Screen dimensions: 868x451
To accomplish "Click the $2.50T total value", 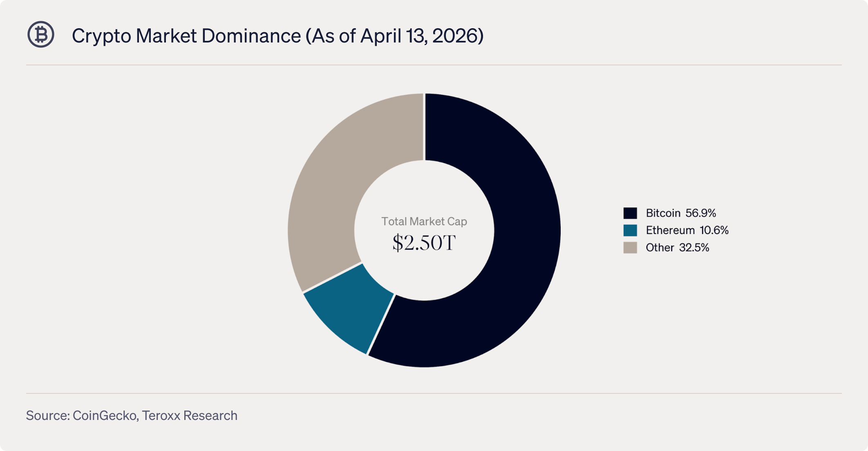I will coord(424,243).
